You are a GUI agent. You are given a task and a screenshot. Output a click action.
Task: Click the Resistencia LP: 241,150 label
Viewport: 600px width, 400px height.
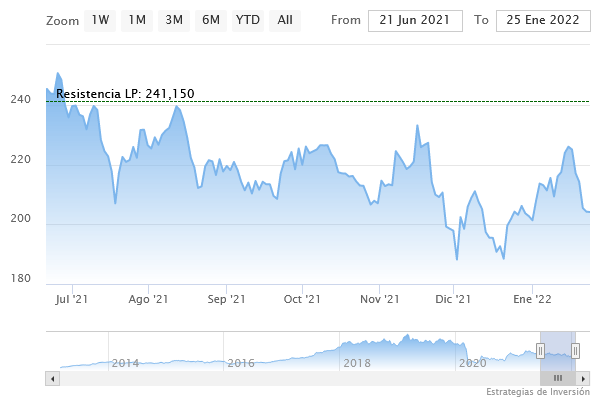coord(125,94)
